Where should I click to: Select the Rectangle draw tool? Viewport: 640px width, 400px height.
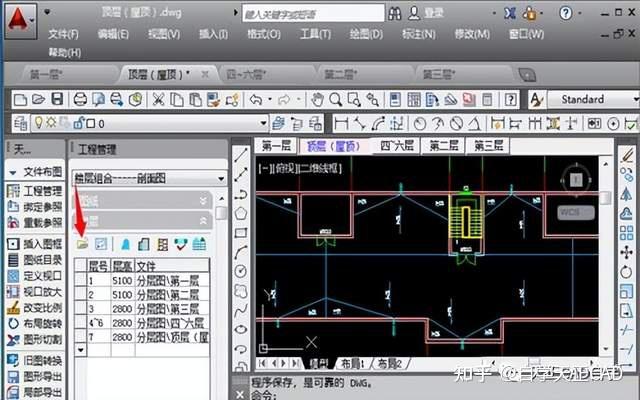pos(241,233)
